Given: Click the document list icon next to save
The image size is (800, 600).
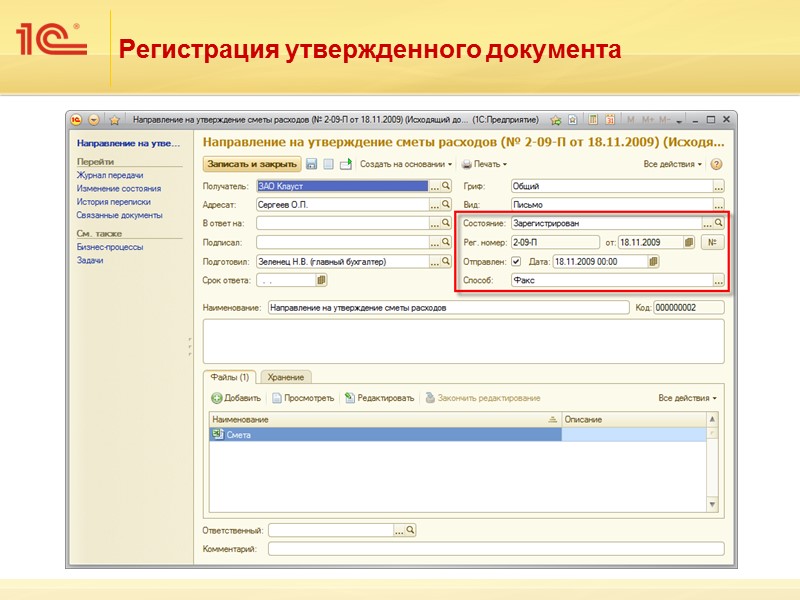Looking at the screenshot, I should point(329,164).
